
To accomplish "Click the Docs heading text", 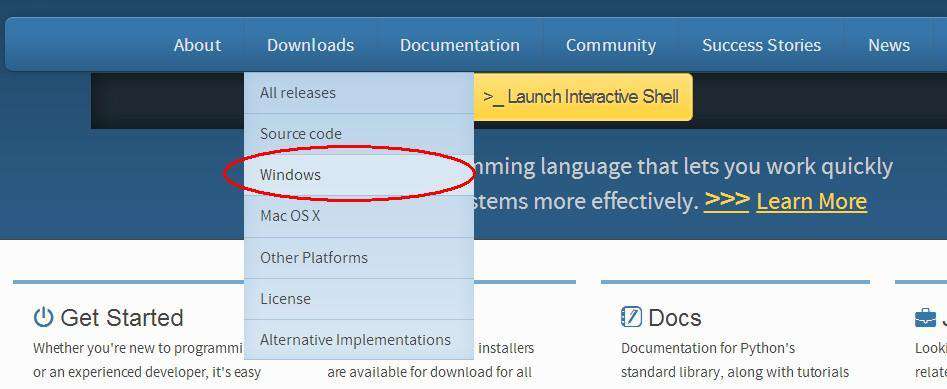I will click(x=675, y=318).
